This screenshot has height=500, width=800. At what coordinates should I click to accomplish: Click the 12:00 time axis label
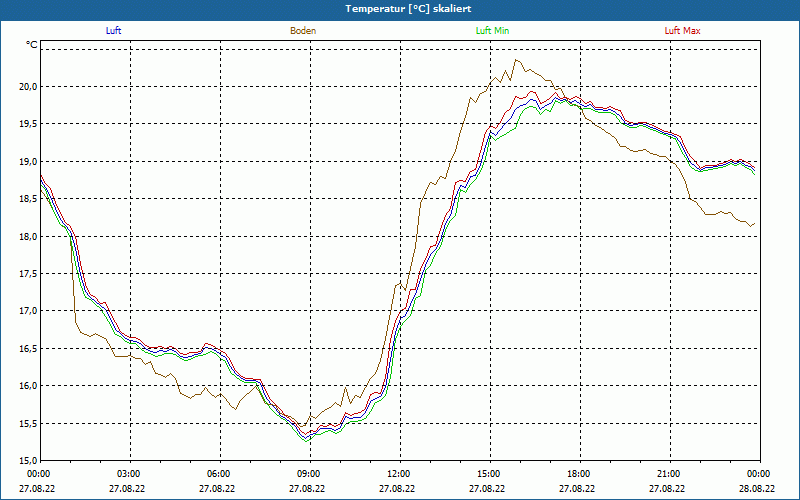coord(399,474)
